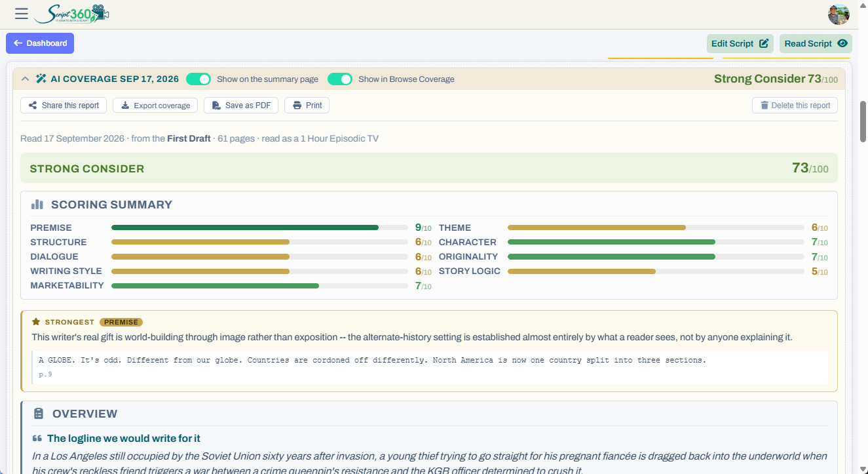Viewport: 868px width, 474px height.
Task: Click the PREMISE badge next to Strongest
Action: [121, 322]
